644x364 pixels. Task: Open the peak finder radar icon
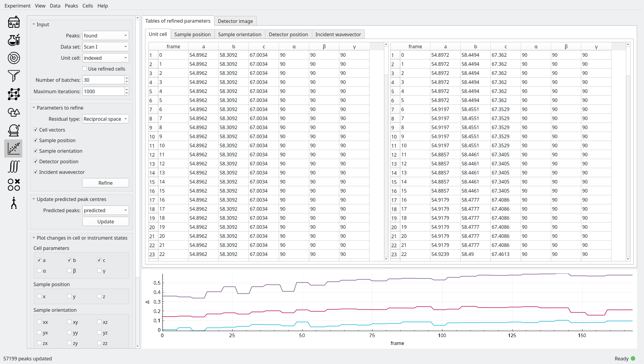click(14, 58)
